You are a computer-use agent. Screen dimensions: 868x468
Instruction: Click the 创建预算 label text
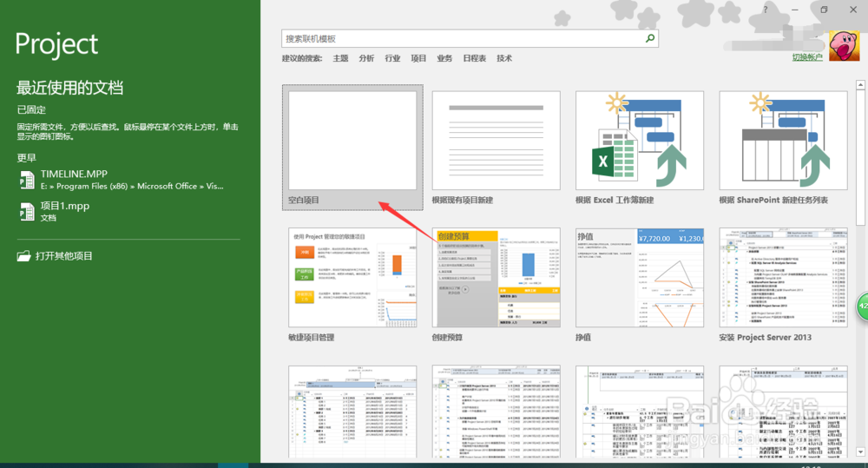point(447,337)
